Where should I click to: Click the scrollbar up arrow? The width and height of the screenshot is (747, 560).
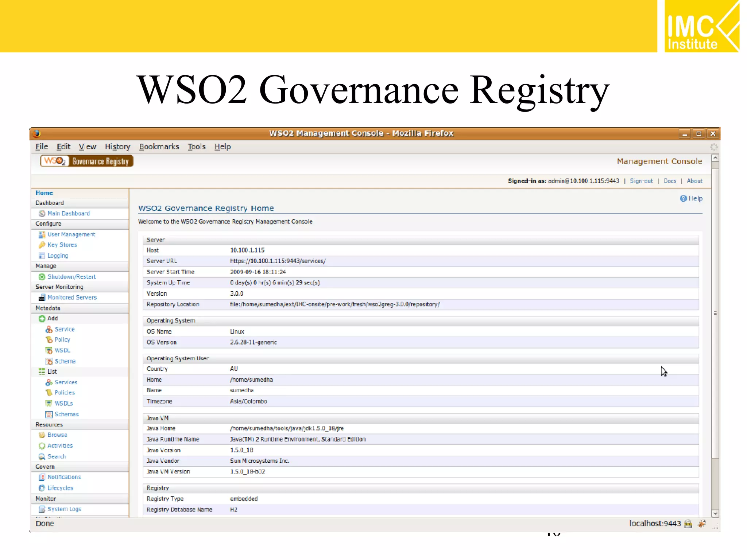[715, 158]
